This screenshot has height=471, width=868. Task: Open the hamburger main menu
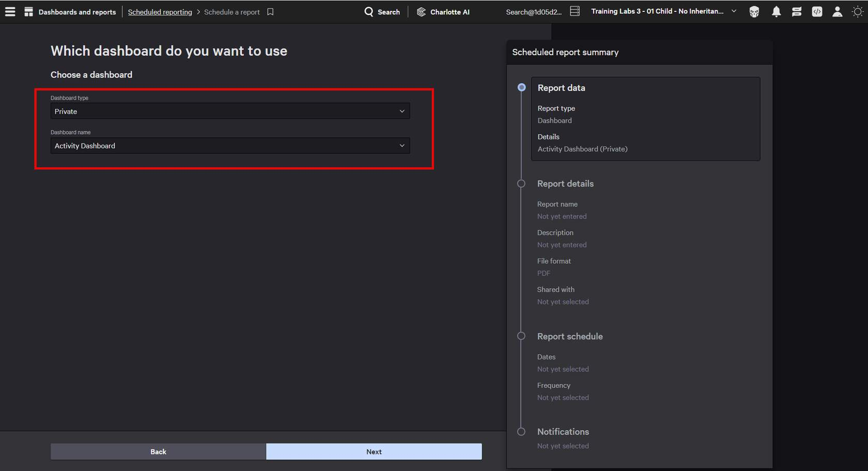[10, 11]
